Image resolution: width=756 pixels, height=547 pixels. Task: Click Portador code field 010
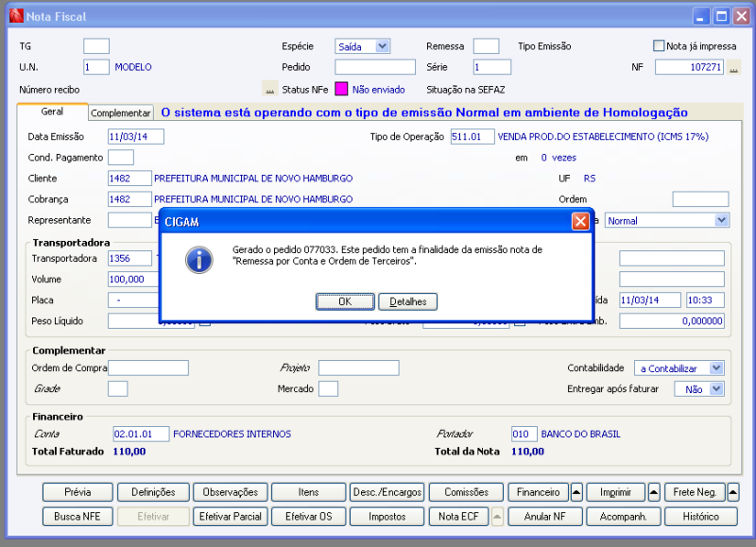[x=524, y=434]
